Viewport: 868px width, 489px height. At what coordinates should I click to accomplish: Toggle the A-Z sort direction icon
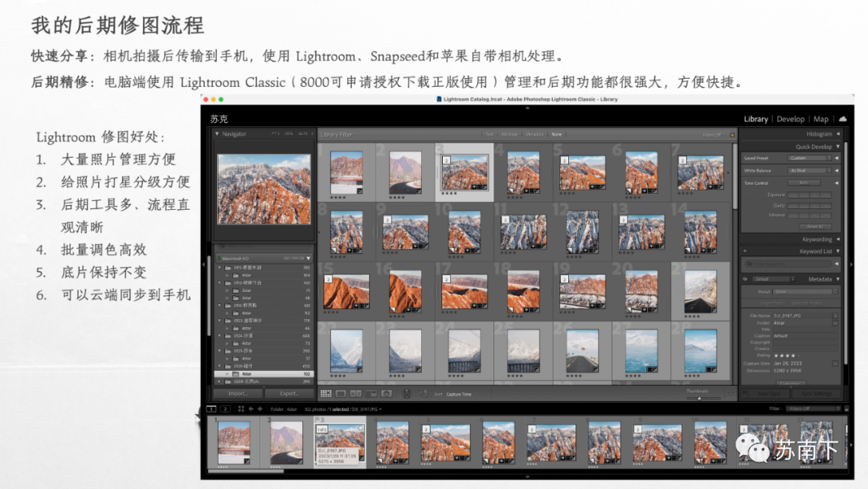coord(425,394)
